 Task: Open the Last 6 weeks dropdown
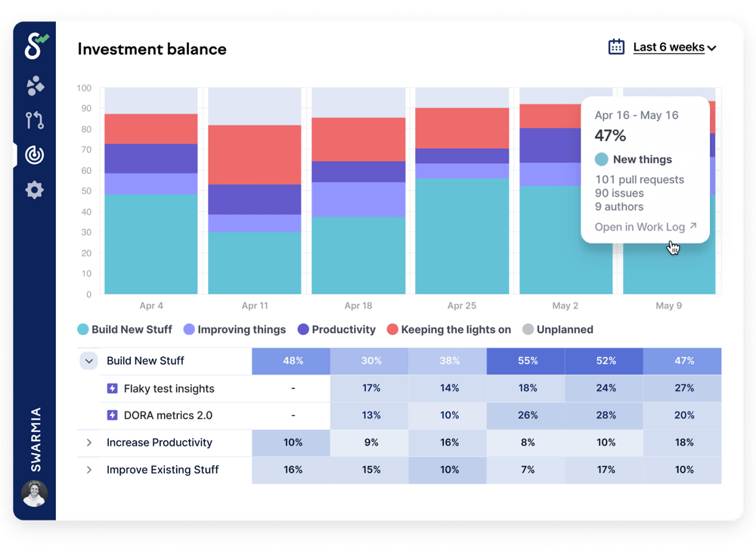(x=671, y=46)
